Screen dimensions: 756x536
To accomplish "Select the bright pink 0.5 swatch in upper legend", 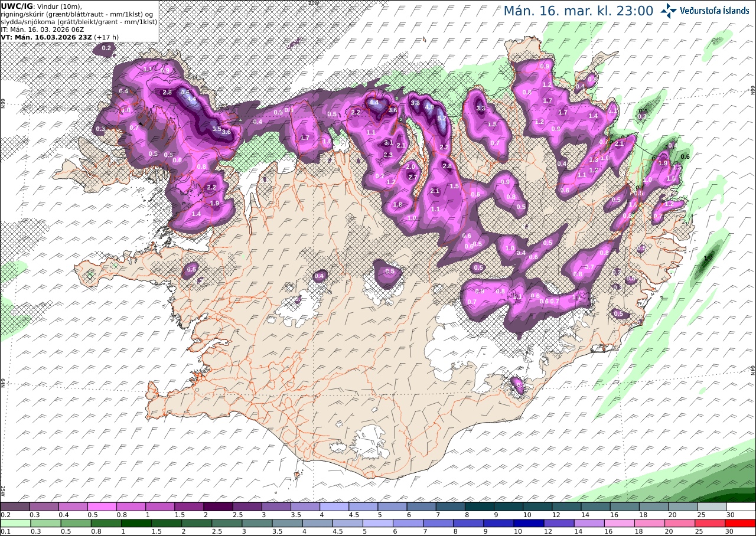I will [102, 506].
